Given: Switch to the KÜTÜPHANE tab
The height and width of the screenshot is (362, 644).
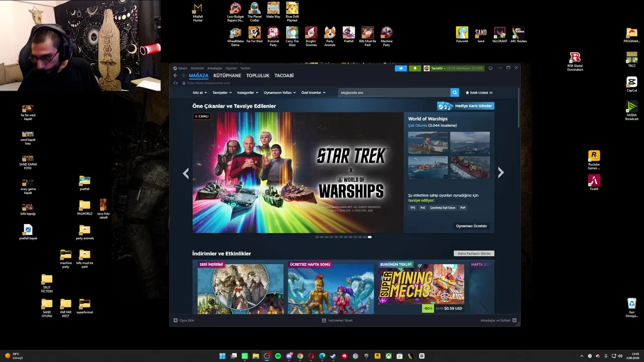Looking at the screenshot, I should point(227,75).
